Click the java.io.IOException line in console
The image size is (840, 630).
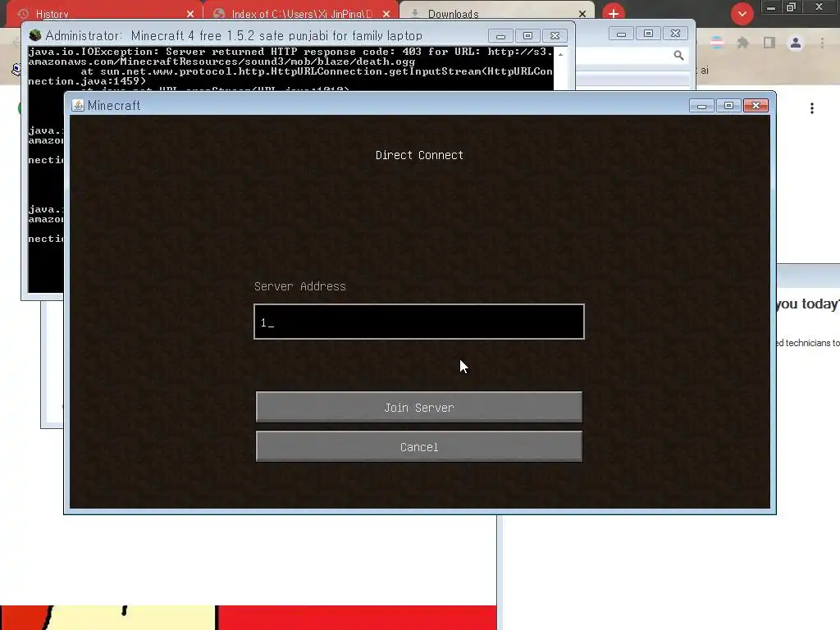click(x=290, y=52)
